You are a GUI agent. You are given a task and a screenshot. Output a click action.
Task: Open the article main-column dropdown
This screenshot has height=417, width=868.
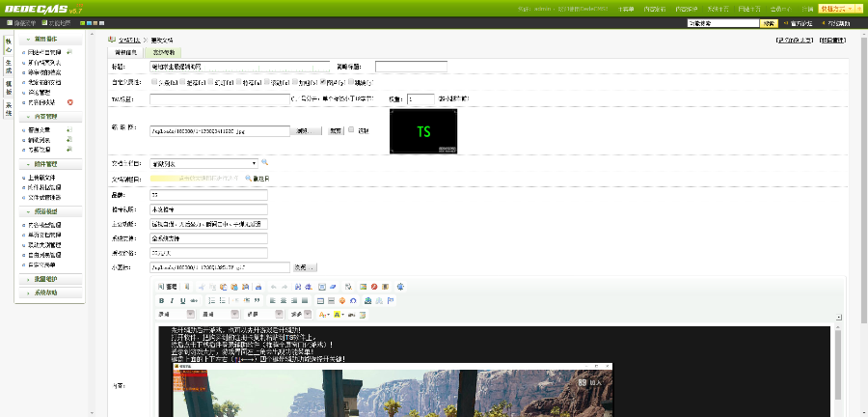coord(203,163)
